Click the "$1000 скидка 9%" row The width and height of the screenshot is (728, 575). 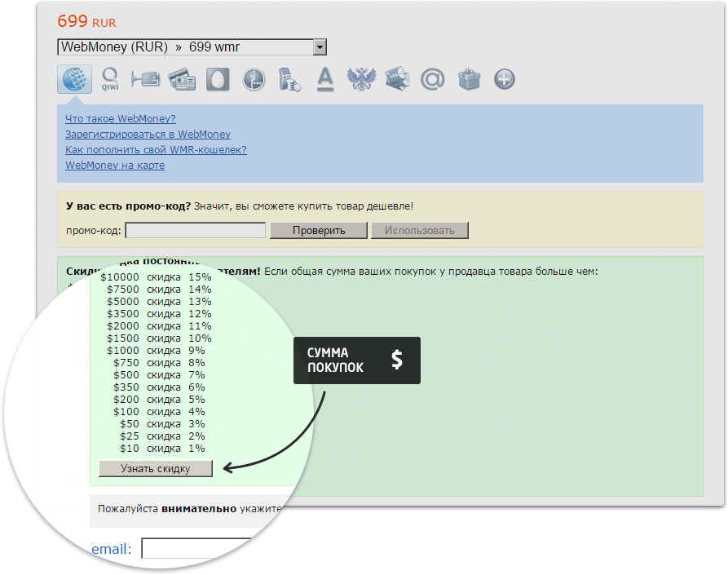click(156, 351)
